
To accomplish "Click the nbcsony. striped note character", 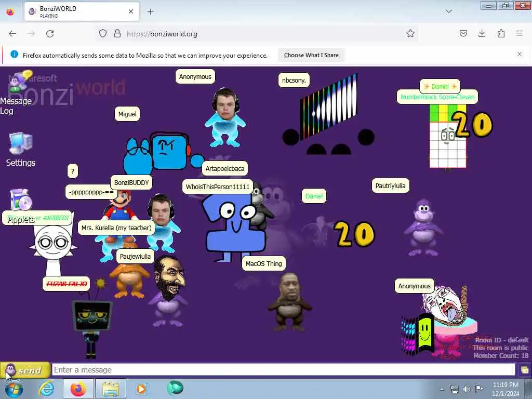I will tap(328, 114).
